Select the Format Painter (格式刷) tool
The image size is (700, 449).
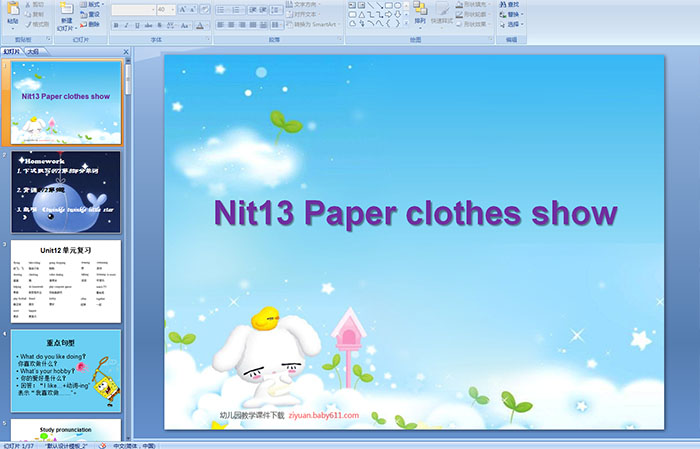(38, 24)
